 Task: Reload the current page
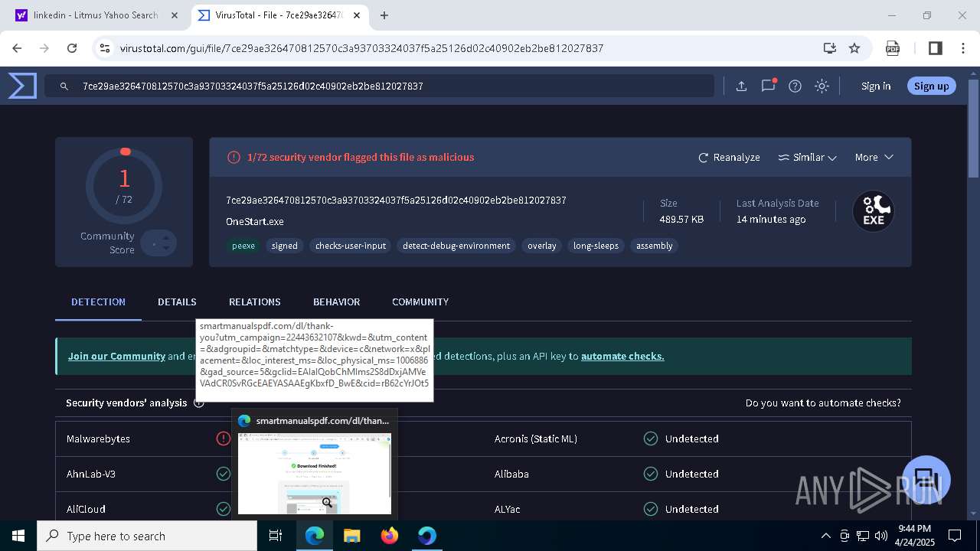pyautogui.click(x=72, y=48)
